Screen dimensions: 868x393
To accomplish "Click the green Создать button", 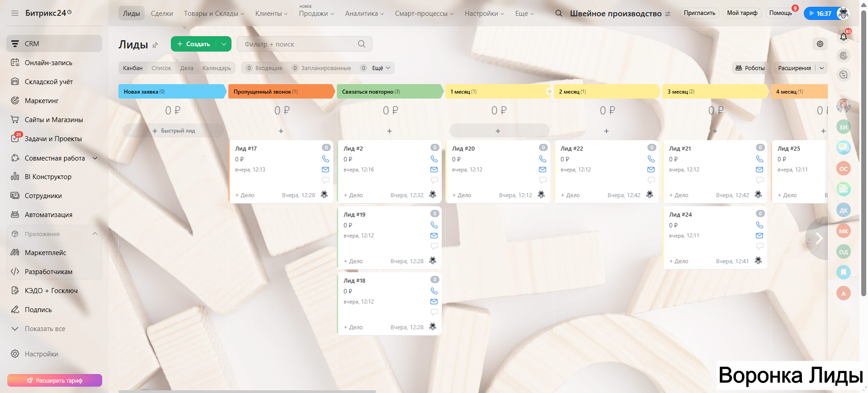I will (193, 44).
